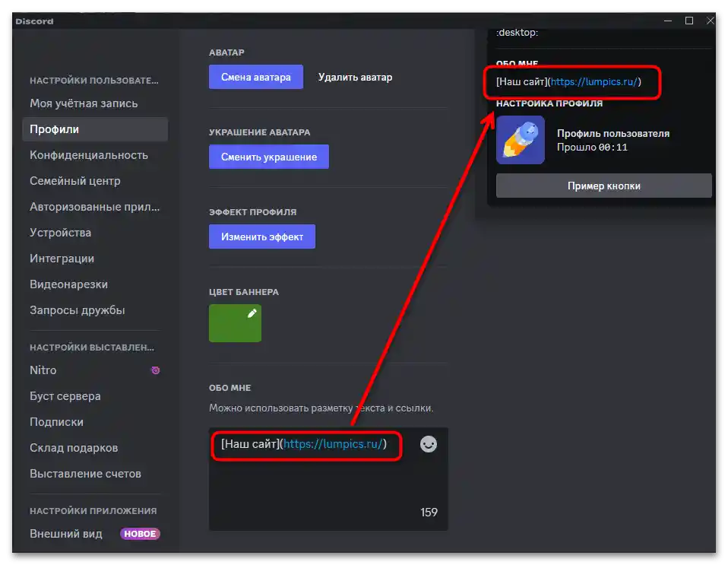This screenshot has width=728, height=565.
Task: Click Изменить эффект button
Action: (x=262, y=237)
